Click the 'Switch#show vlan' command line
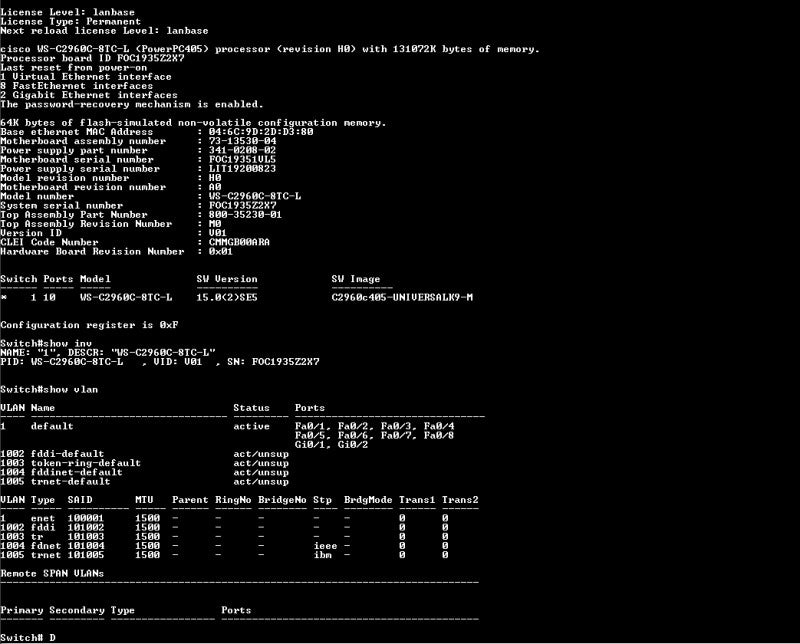Image resolution: width=800 pixels, height=644 pixels. (49, 389)
